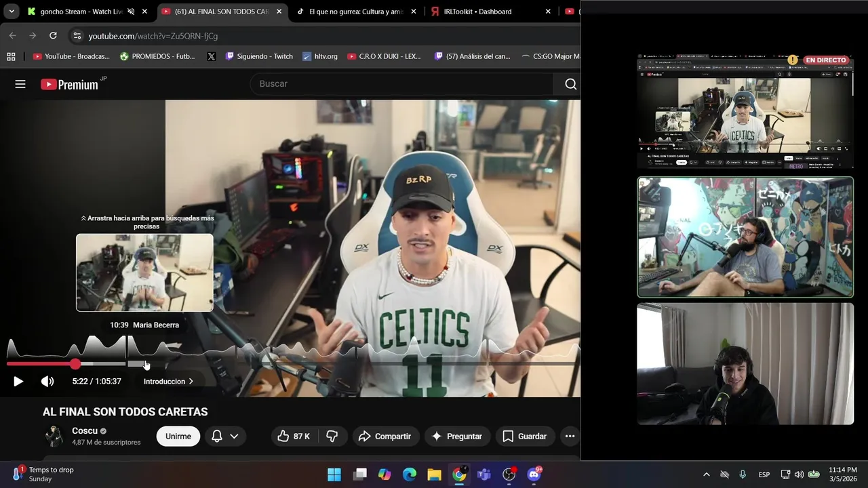Viewport: 868px width, 488px height.
Task: Close the El que no gurrea tab
Action: pos(413,12)
